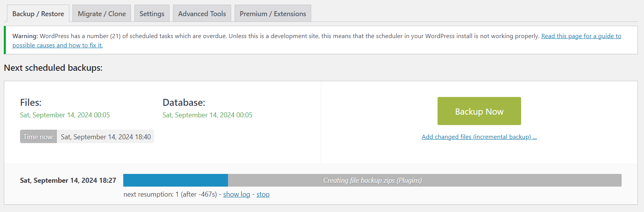This screenshot has width=644, height=212.
Task: Open the scheduler troubleshooting guide link
Action: (581, 36)
